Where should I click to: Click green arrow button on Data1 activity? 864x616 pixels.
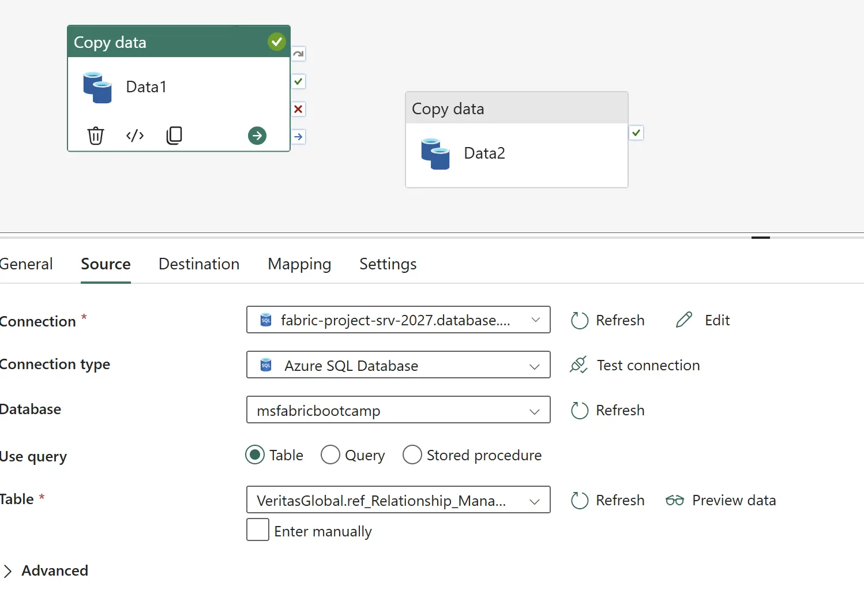(x=257, y=136)
